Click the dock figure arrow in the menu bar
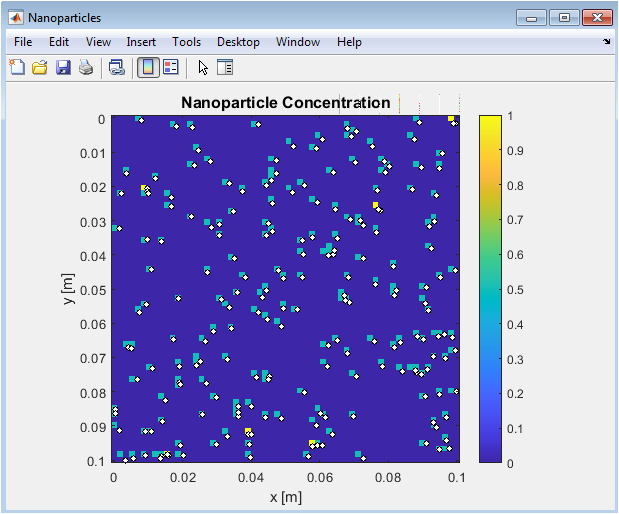Viewport: 619px width, 514px height. [607, 42]
